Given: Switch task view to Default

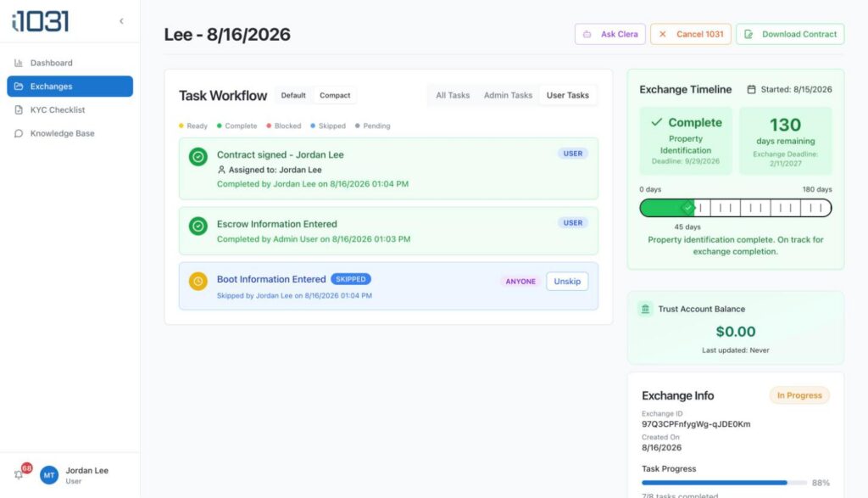Looking at the screenshot, I should point(292,95).
